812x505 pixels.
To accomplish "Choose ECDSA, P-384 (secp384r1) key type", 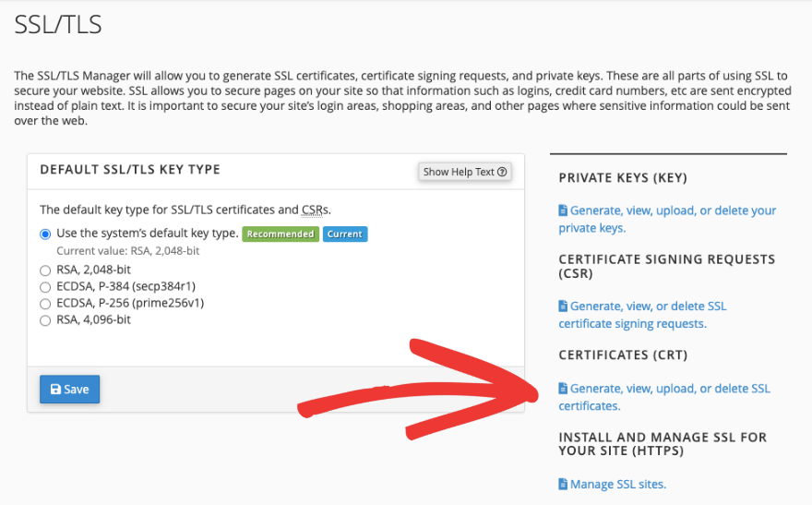I will click(x=45, y=287).
